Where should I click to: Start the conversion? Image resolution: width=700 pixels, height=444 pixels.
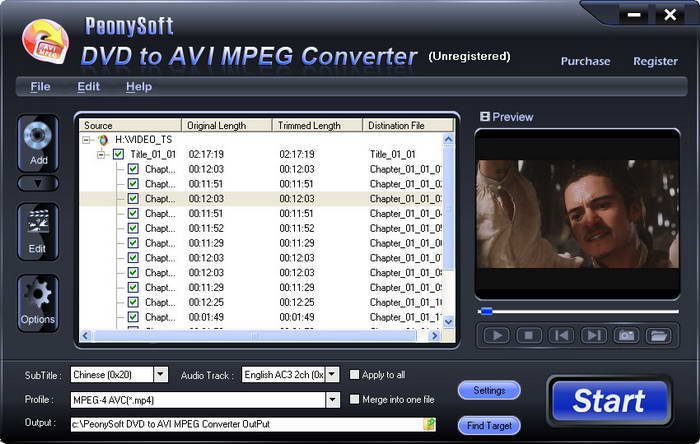(x=609, y=400)
